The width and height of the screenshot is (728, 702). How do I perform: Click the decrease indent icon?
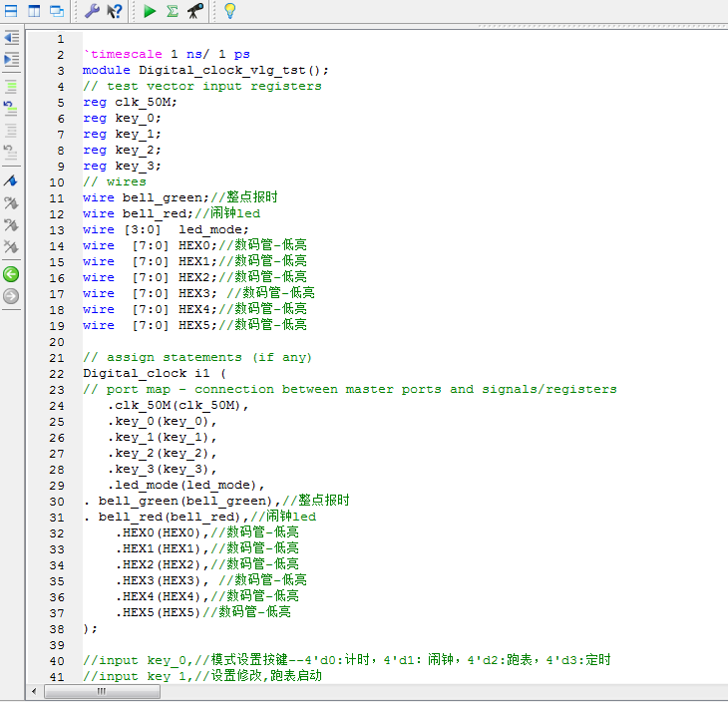point(11,38)
